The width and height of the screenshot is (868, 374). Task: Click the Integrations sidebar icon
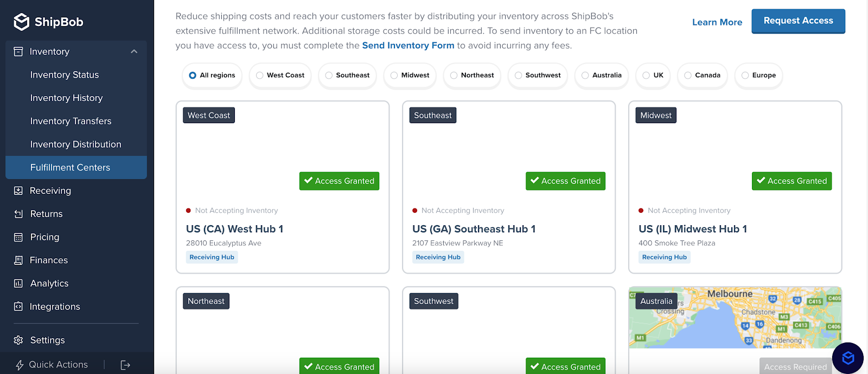pos(18,307)
